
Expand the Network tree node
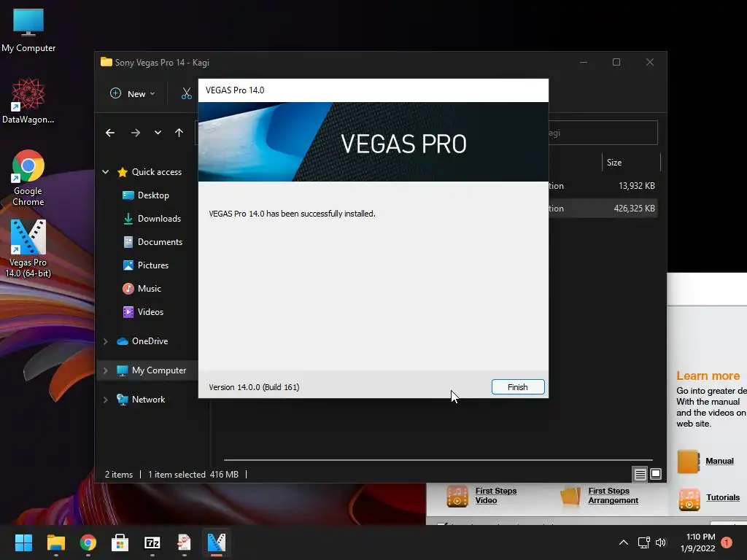tap(106, 400)
